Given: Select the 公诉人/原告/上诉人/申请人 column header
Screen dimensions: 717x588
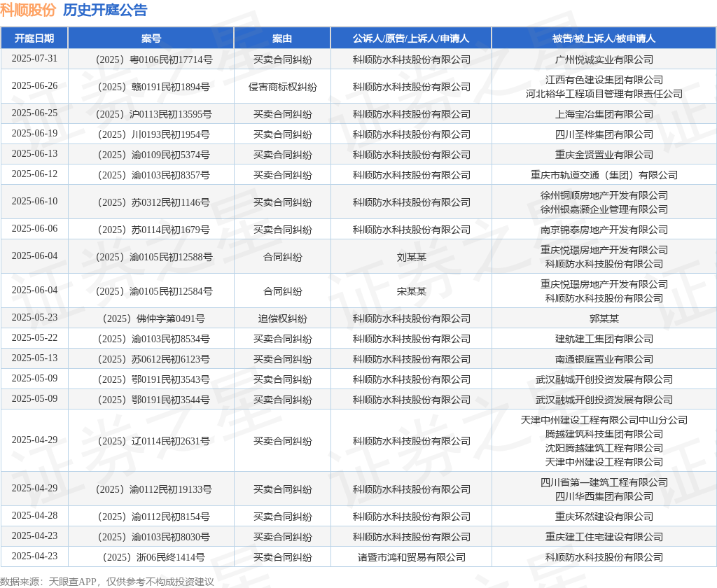Looking at the screenshot, I should tap(410, 38).
